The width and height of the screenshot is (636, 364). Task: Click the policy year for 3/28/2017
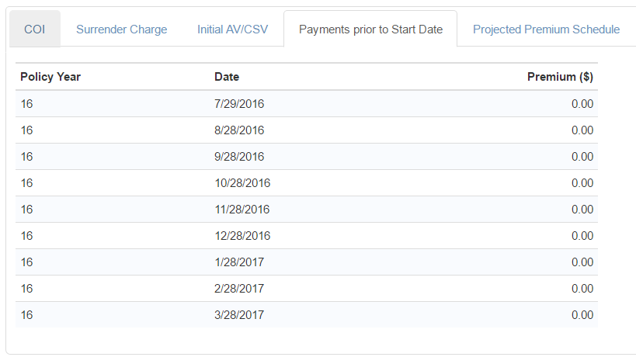pos(27,315)
